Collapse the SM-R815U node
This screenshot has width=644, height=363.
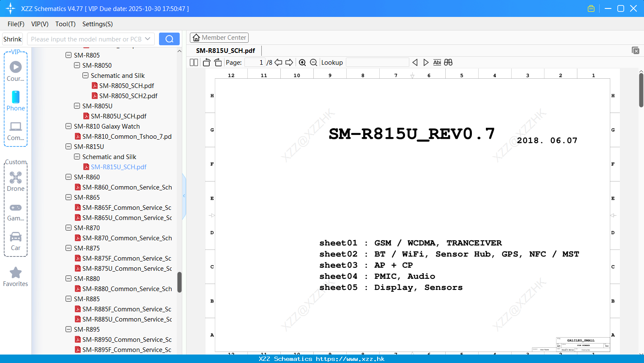pos(69,146)
